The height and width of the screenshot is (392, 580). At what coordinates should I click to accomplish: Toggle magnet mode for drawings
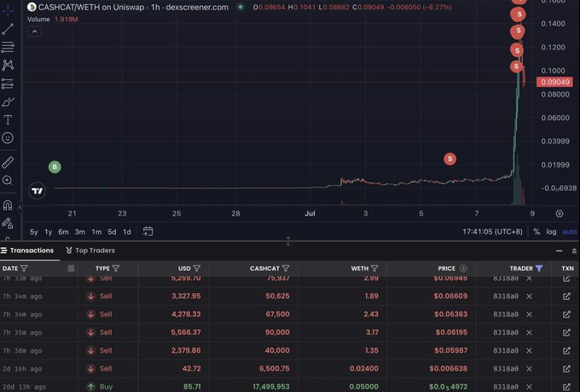pos(8,205)
